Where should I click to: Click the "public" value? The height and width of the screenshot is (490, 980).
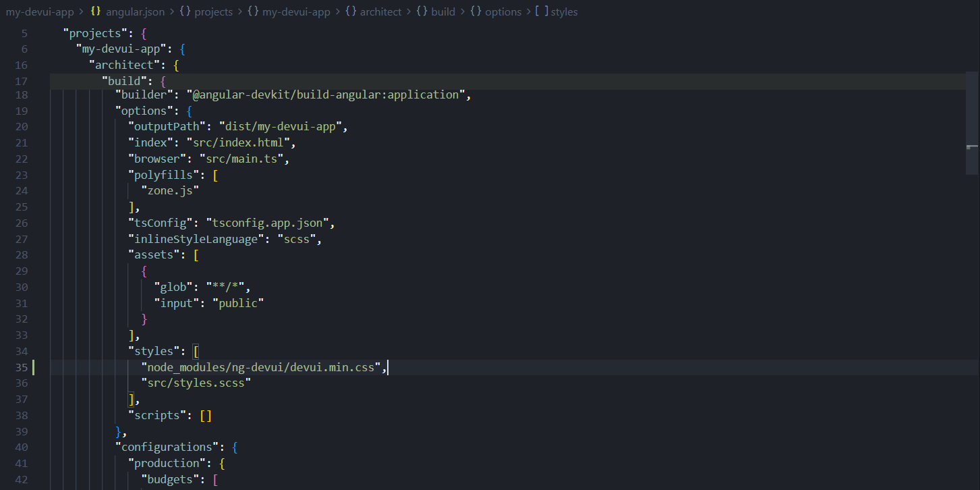point(239,304)
